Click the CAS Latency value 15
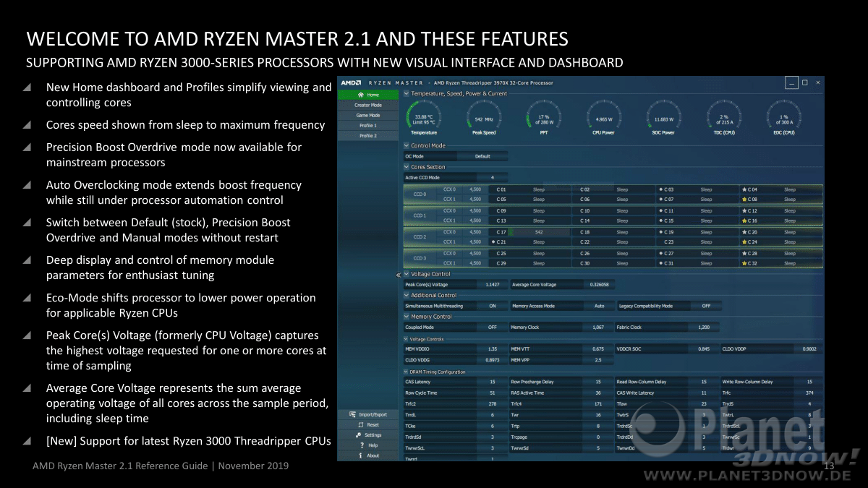Viewport: 868px width, 488px height. [492, 382]
